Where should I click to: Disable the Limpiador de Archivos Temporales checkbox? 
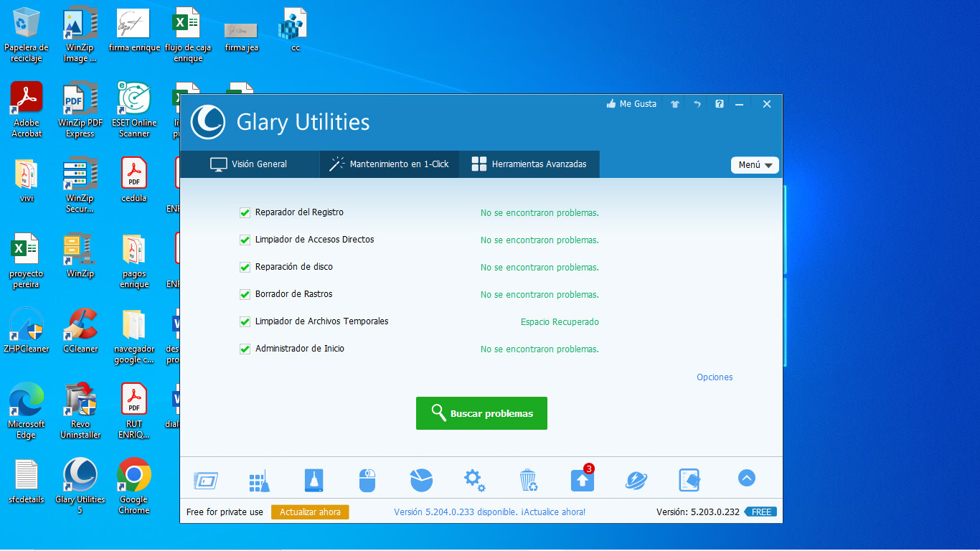pyautogui.click(x=245, y=321)
